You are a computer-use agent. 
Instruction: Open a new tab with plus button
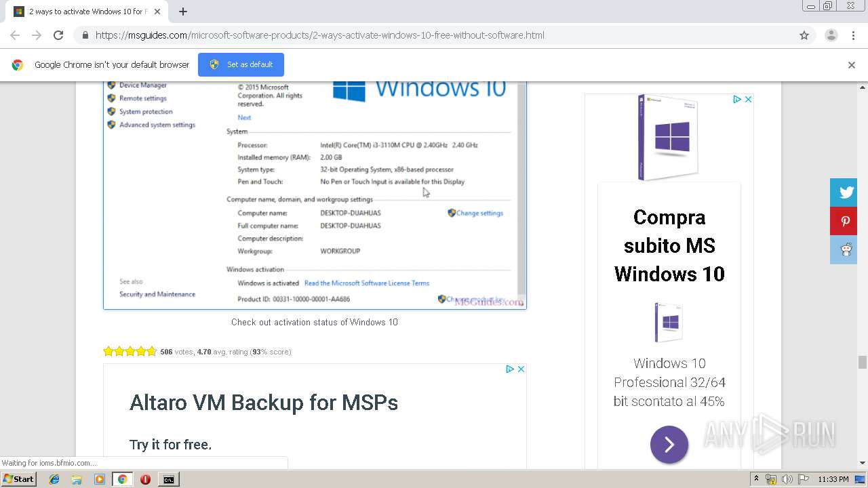(183, 12)
